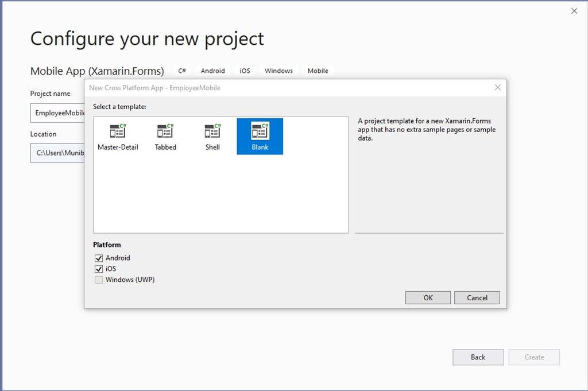Click the template description text
The image size is (588, 391).
(427, 129)
